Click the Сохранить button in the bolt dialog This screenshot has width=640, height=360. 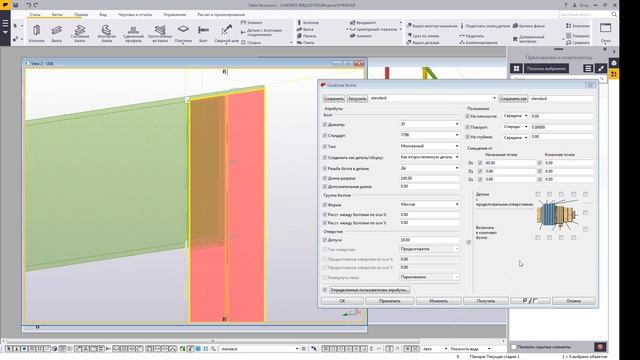pyautogui.click(x=333, y=99)
